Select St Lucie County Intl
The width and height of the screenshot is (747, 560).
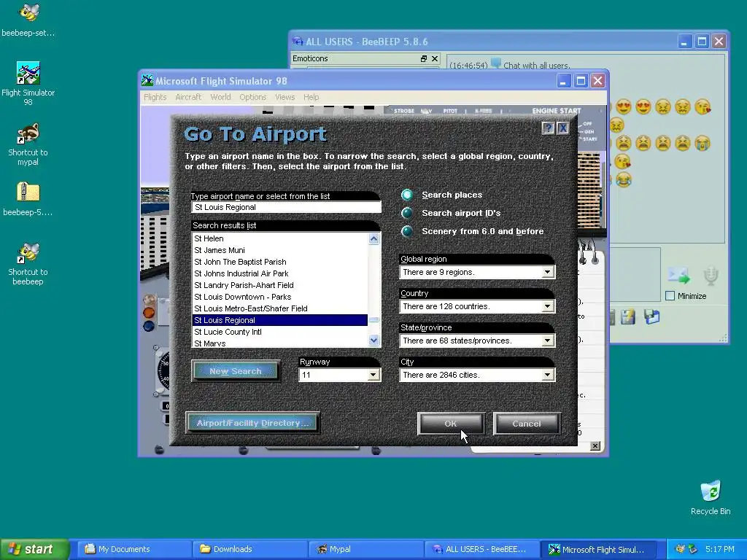pyautogui.click(x=279, y=332)
